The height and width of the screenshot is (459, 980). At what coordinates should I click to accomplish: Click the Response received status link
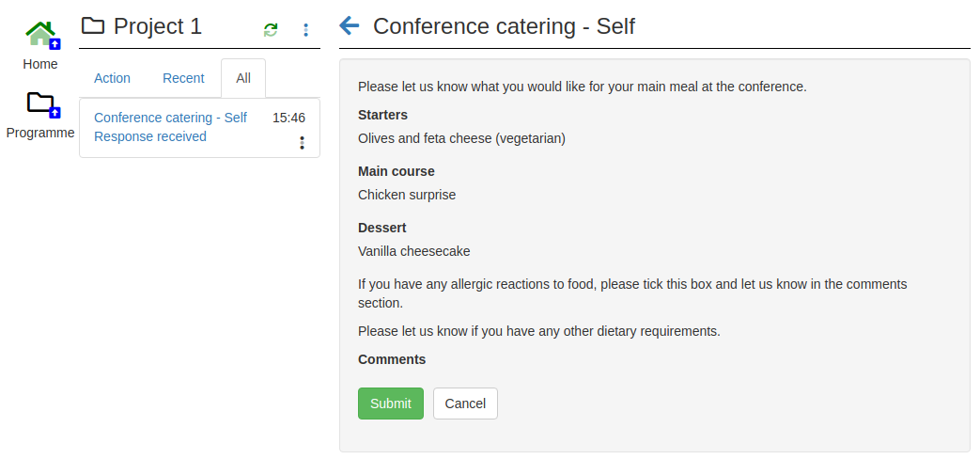150,136
